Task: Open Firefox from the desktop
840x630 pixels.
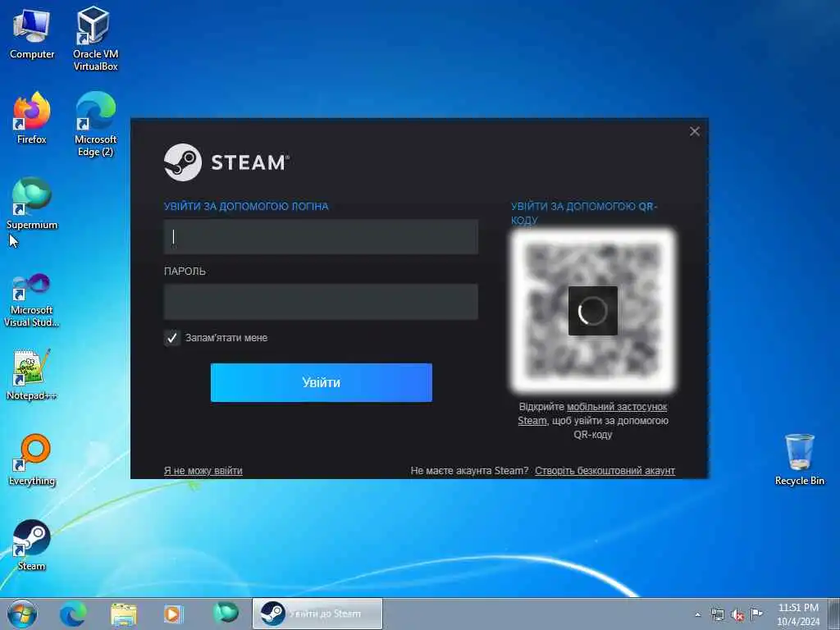Action: [32, 118]
